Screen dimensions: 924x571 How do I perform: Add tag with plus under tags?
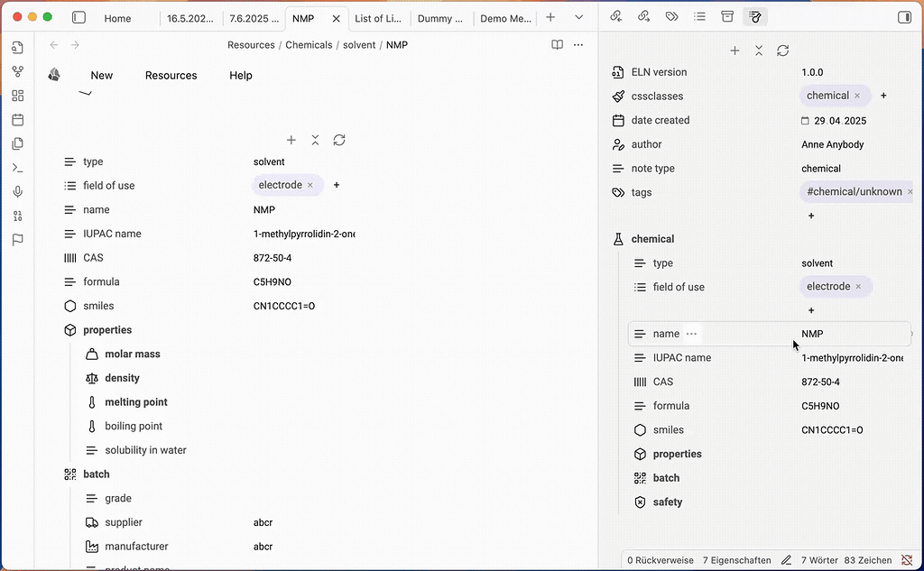[x=811, y=216]
